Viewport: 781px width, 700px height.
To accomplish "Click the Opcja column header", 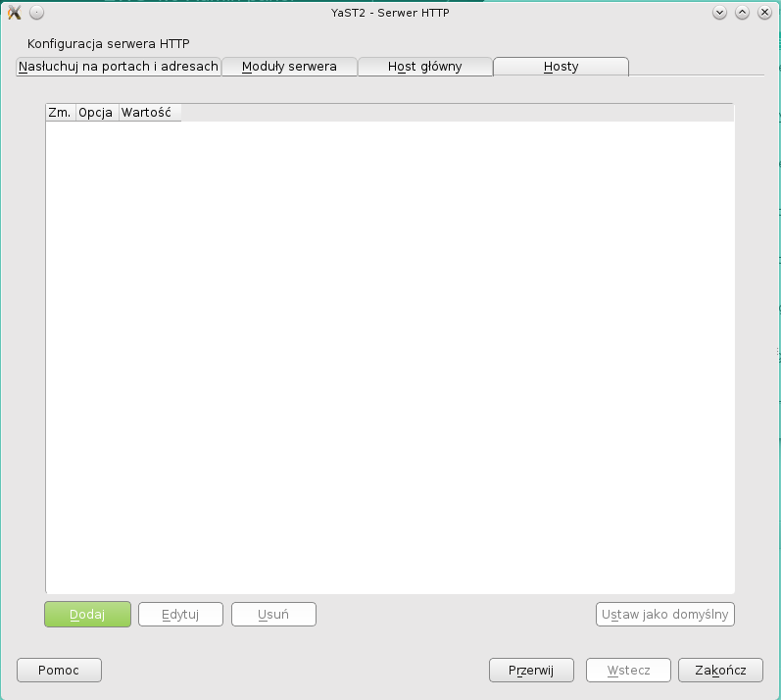I will pyautogui.click(x=97, y=113).
